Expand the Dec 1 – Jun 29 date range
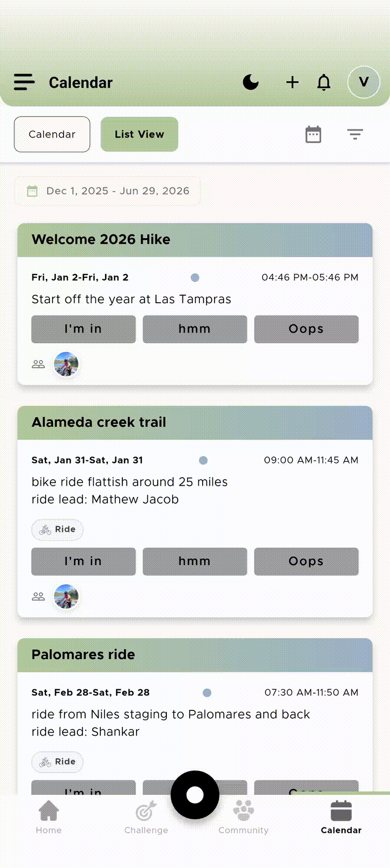 108,191
